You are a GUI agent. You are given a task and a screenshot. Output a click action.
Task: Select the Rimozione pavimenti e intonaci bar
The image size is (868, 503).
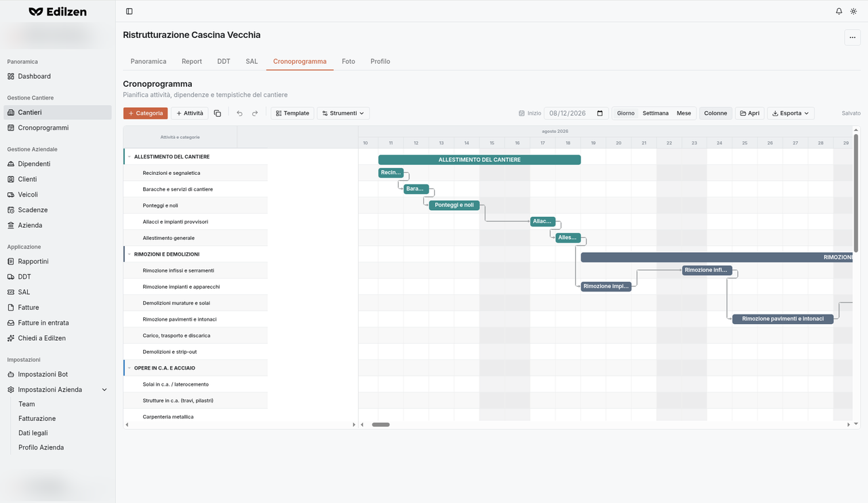[x=783, y=319]
